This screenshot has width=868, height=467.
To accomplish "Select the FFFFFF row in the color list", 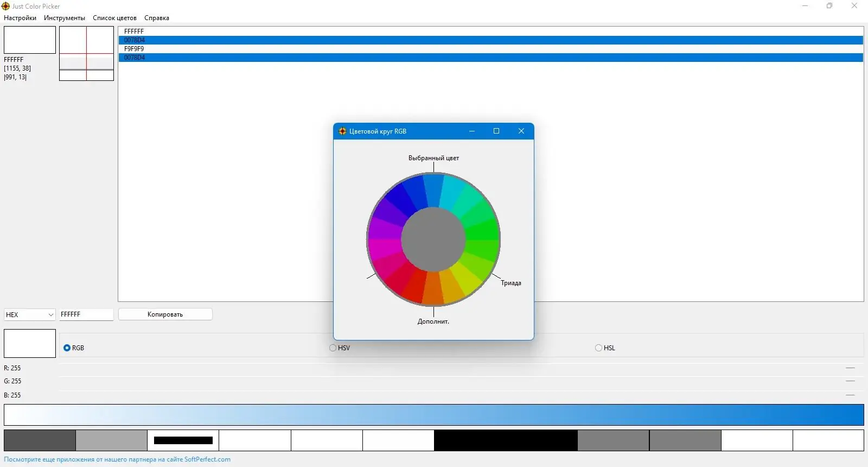I will 491,31.
